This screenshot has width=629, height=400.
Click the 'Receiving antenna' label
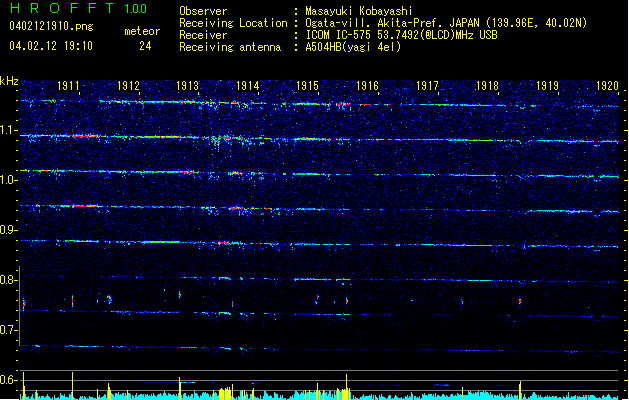[x=230, y=47]
